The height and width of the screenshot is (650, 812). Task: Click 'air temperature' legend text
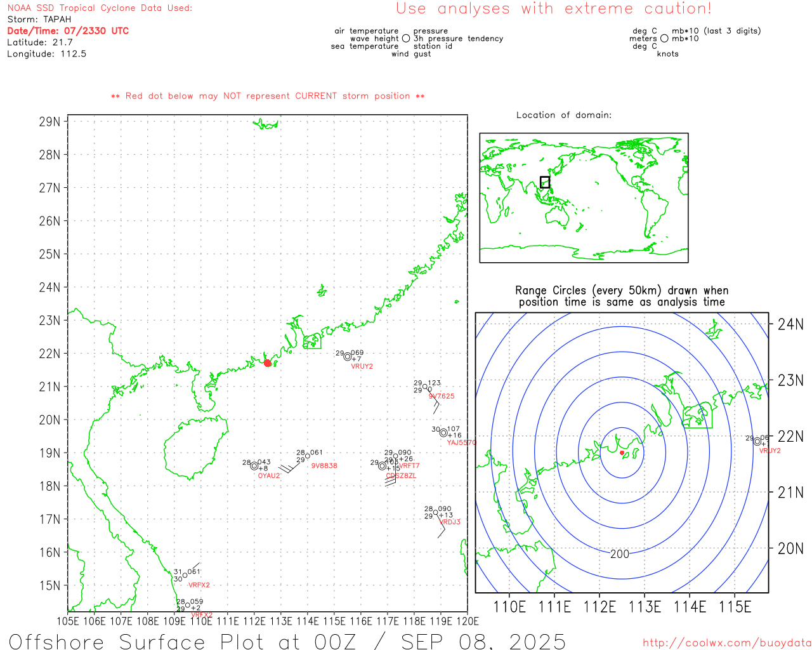click(367, 31)
